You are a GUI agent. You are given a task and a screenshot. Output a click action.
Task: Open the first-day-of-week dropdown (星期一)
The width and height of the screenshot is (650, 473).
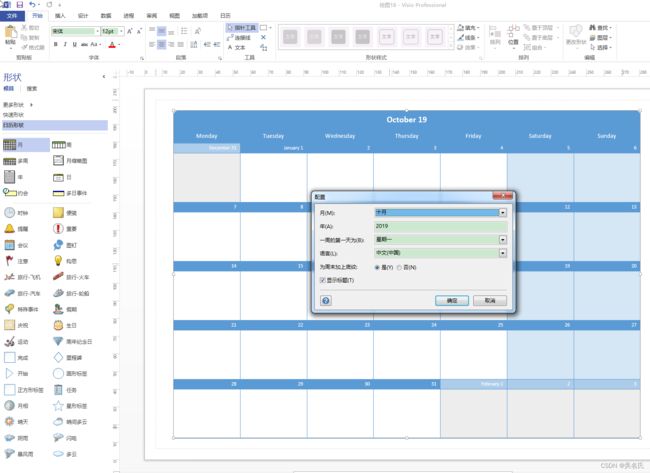(x=502, y=240)
